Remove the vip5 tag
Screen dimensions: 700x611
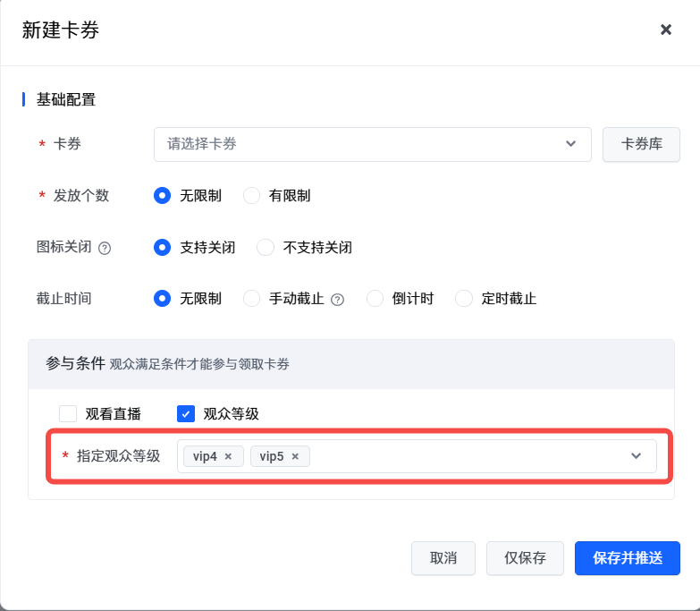295,456
